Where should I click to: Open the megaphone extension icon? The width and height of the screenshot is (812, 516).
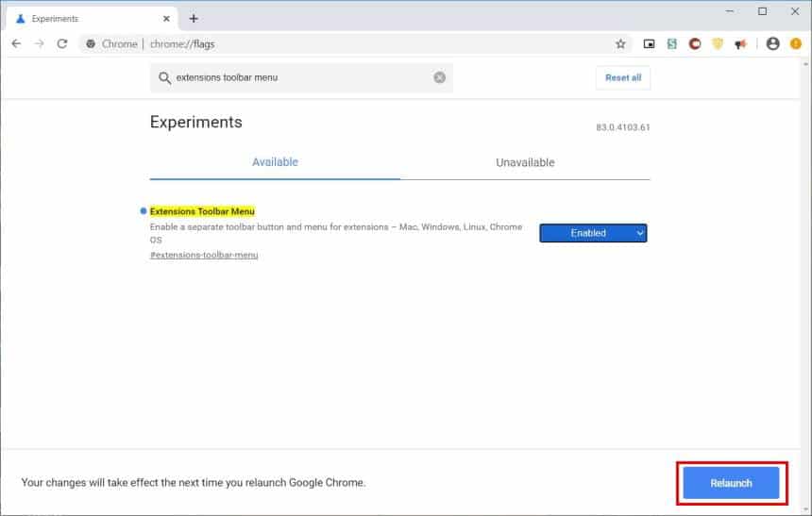[740, 44]
